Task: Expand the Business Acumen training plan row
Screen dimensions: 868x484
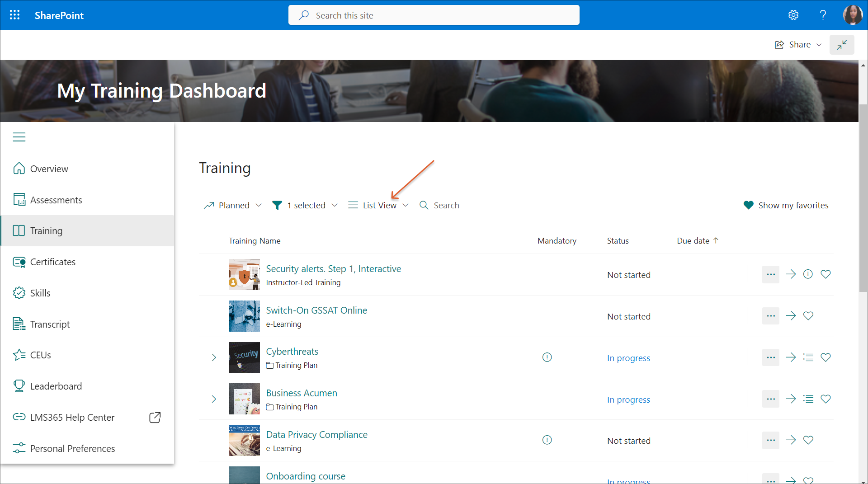Action: click(x=214, y=399)
